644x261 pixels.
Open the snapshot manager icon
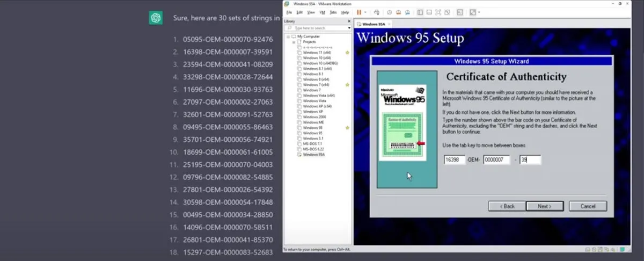[407, 12]
